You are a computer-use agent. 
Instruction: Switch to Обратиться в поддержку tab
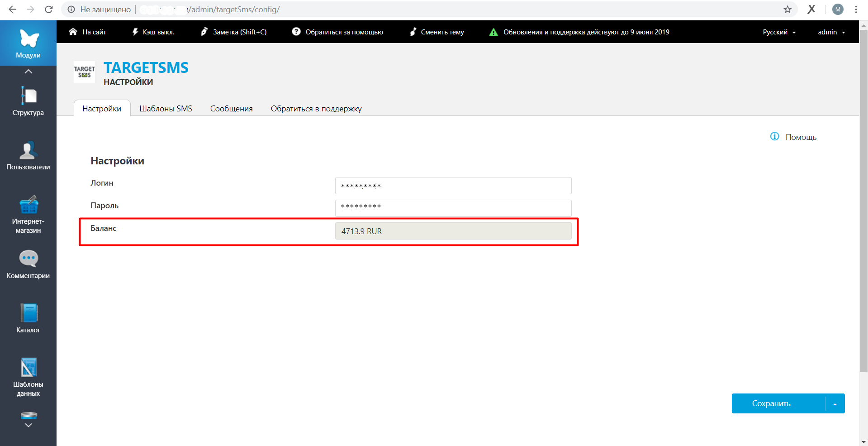(316, 109)
